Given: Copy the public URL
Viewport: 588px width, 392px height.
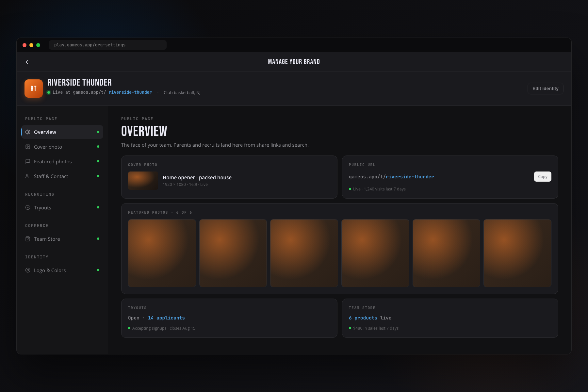Looking at the screenshot, I should coord(543,177).
